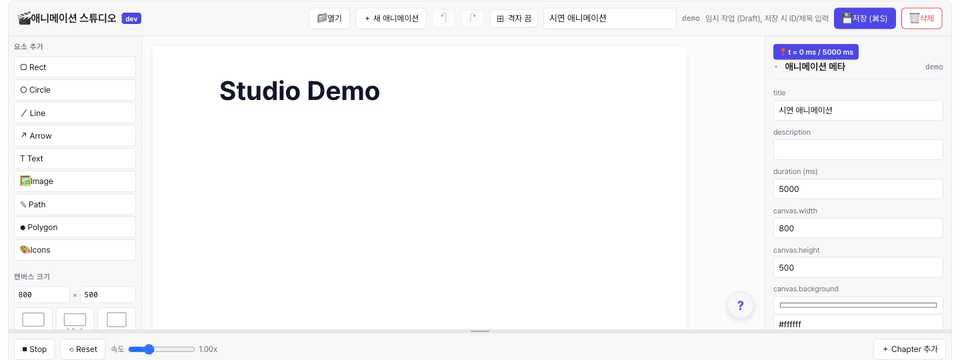Open the canvas.background color swatch
The image size is (960, 360).
[858, 305]
